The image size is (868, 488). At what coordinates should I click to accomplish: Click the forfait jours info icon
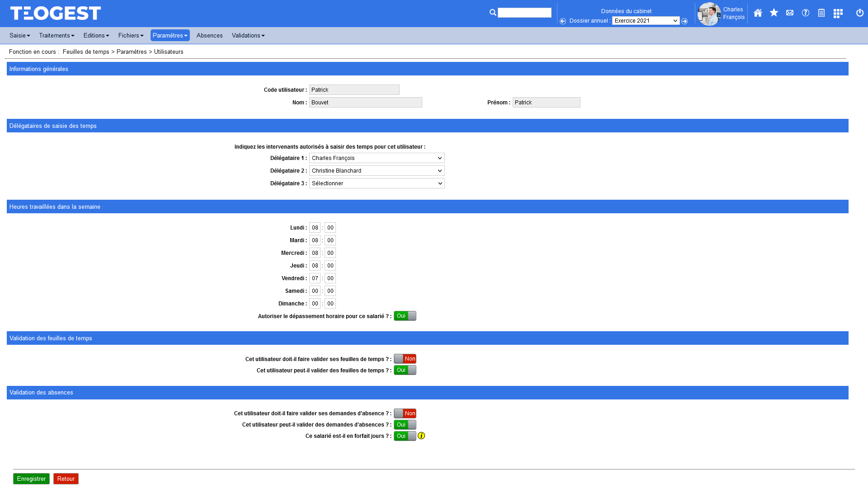click(x=421, y=436)
